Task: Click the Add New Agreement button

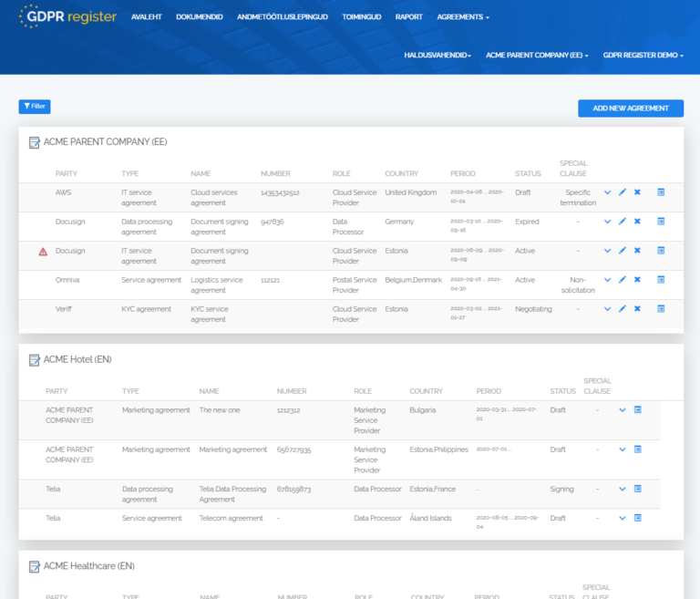Action: [631, 108]
